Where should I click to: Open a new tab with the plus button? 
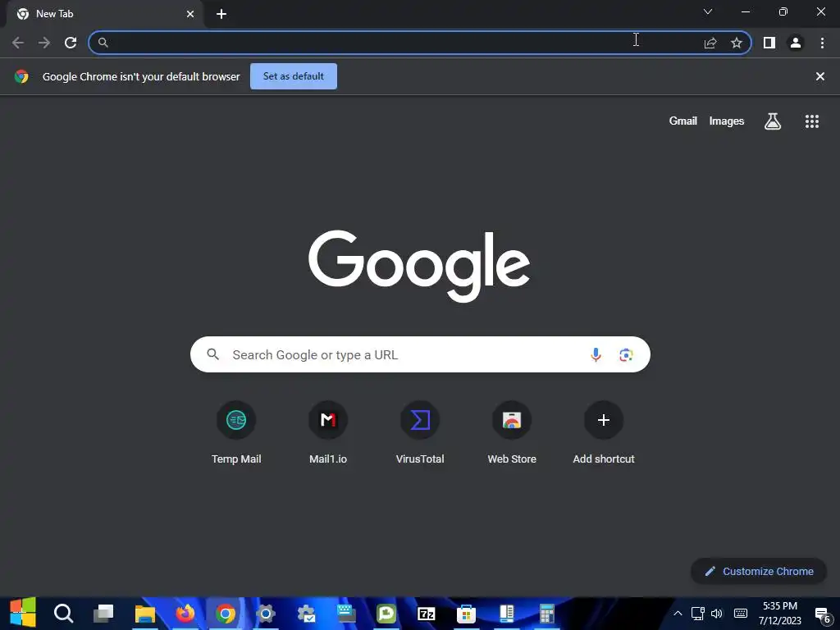(x=221, y=14)
